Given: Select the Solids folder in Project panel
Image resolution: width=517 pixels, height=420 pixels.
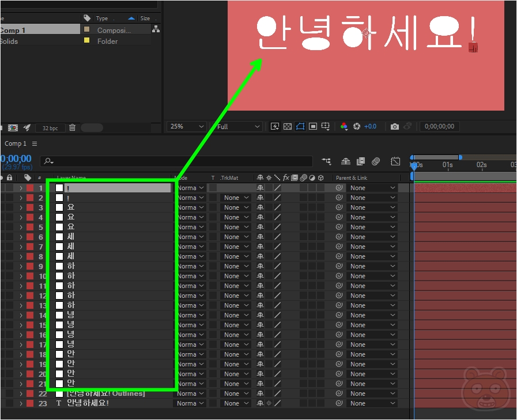Looking at the screenshot, I should click(x=9, y=41).
